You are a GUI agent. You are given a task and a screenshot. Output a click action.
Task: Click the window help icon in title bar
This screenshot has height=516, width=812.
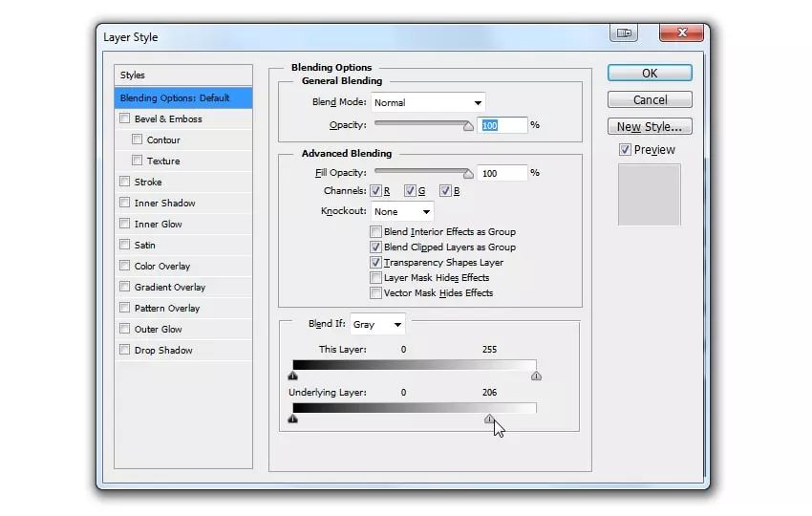[x=624, y=33]
